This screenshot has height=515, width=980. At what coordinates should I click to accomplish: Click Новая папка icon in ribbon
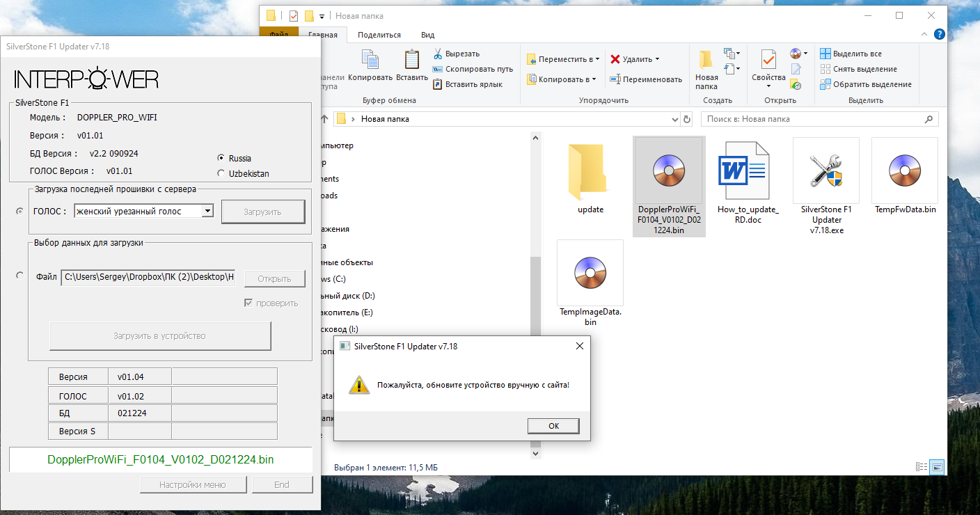click(x=706, y=61)
